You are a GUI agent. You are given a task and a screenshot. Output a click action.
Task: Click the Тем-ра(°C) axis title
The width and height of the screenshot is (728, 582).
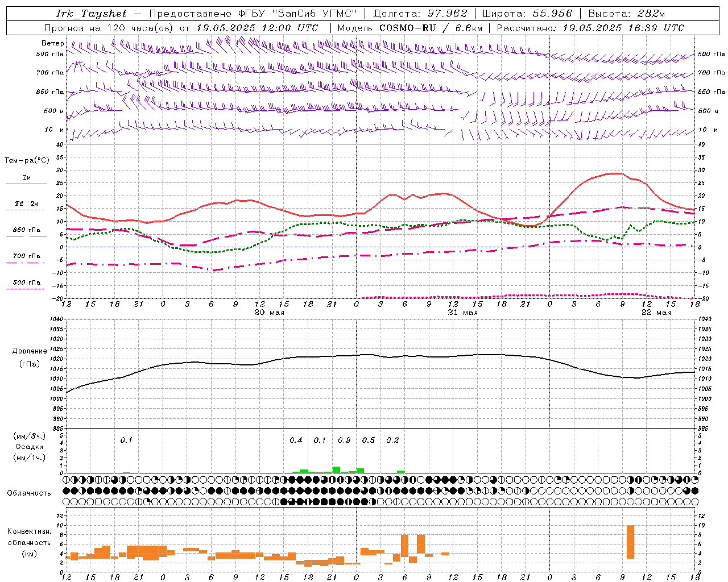(27, 161)
